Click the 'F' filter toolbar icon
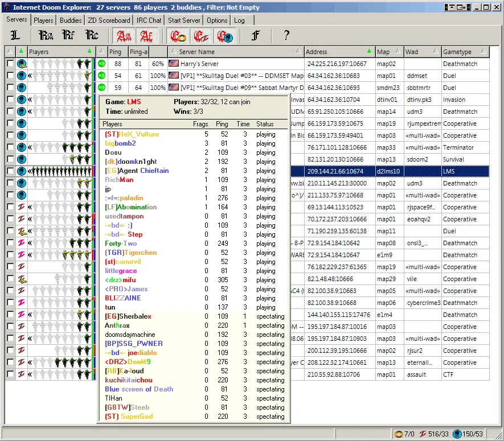 (256, 36)
